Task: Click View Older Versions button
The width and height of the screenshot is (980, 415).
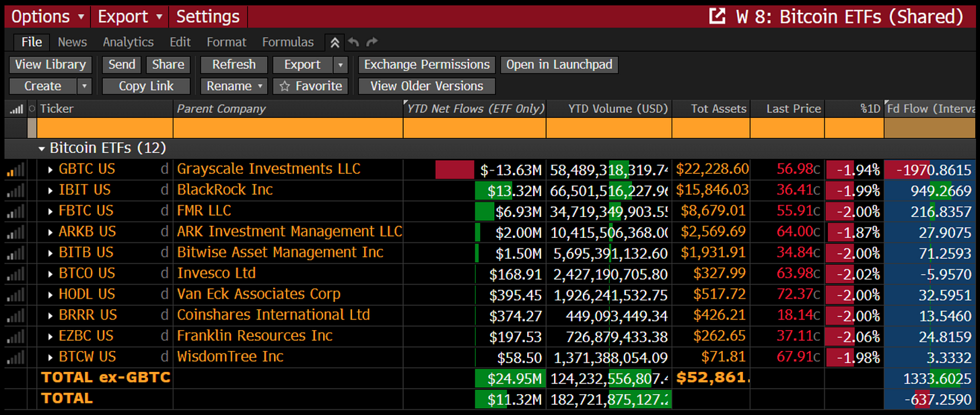Action: (x=427, y=86)
